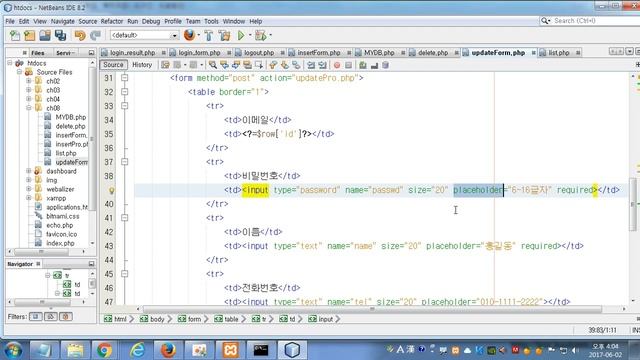Switch to History view button
Viewport: 640px width, 360px height.
tap(142, 65)
